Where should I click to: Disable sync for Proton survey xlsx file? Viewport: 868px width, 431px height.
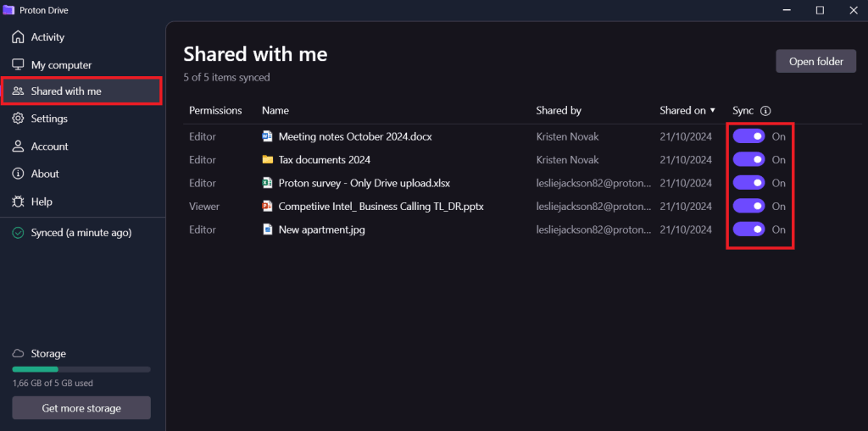point(748,183)
